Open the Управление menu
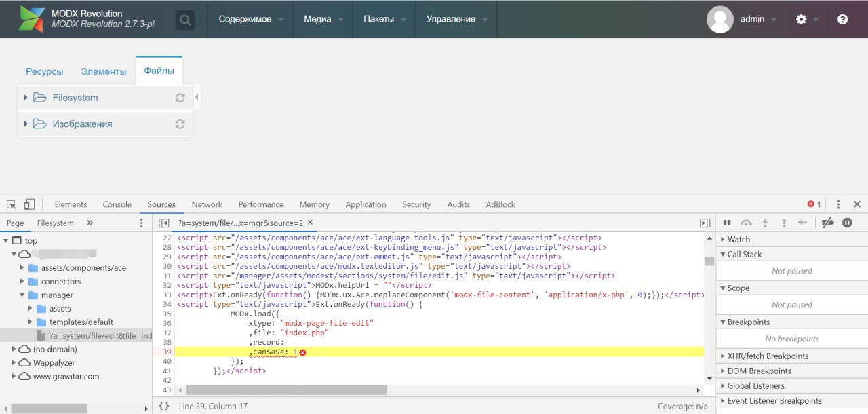 click(456, 19)
